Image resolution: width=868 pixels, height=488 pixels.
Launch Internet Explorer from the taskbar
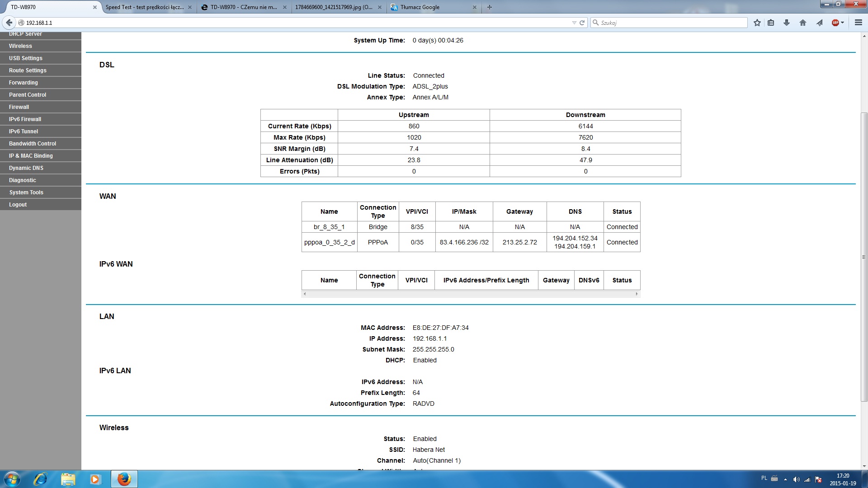(x=41, y=479)
